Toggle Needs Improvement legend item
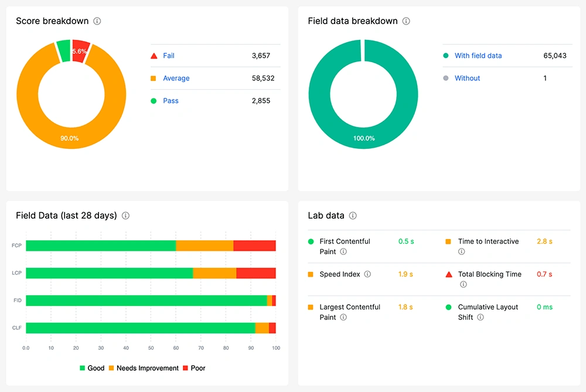 click(x=143, y=368)
